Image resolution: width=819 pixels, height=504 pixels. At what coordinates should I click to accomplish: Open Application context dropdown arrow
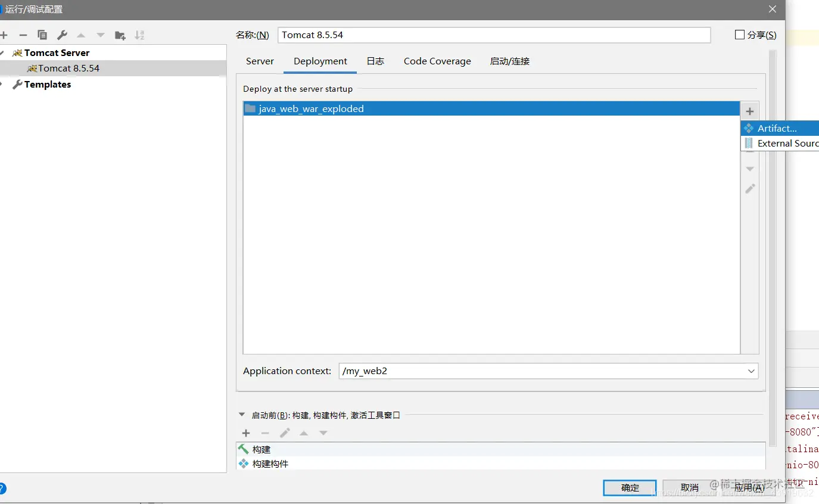(751, 371)
